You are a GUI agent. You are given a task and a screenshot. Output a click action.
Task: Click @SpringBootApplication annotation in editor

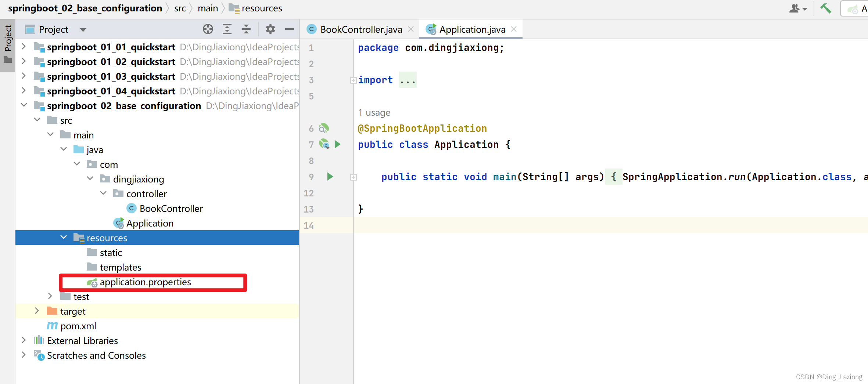tap(422, 128)
